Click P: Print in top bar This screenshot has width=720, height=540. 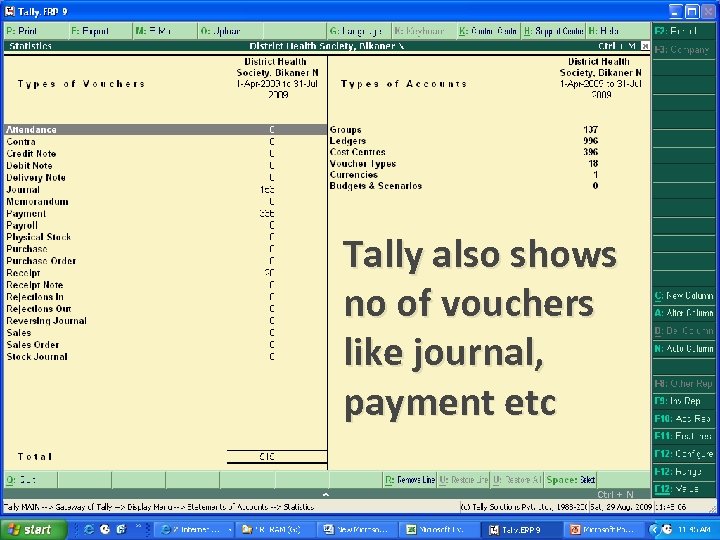point(36,31)
